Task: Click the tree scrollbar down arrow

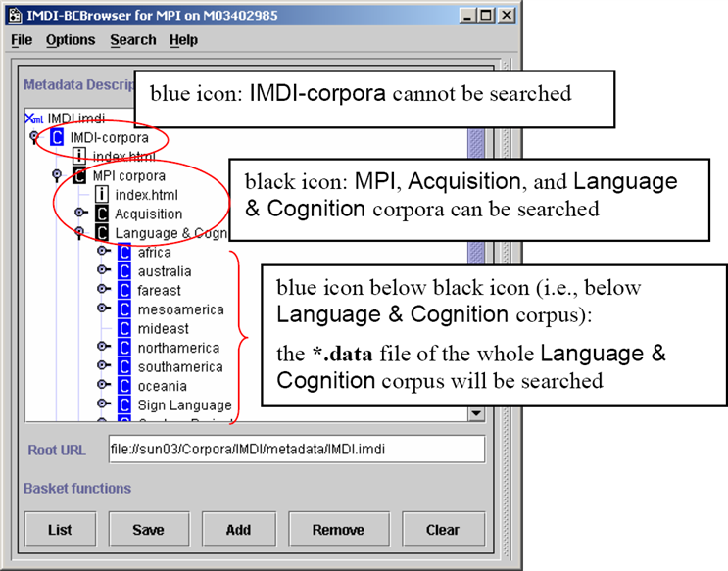Action: (x=476, y=413)
